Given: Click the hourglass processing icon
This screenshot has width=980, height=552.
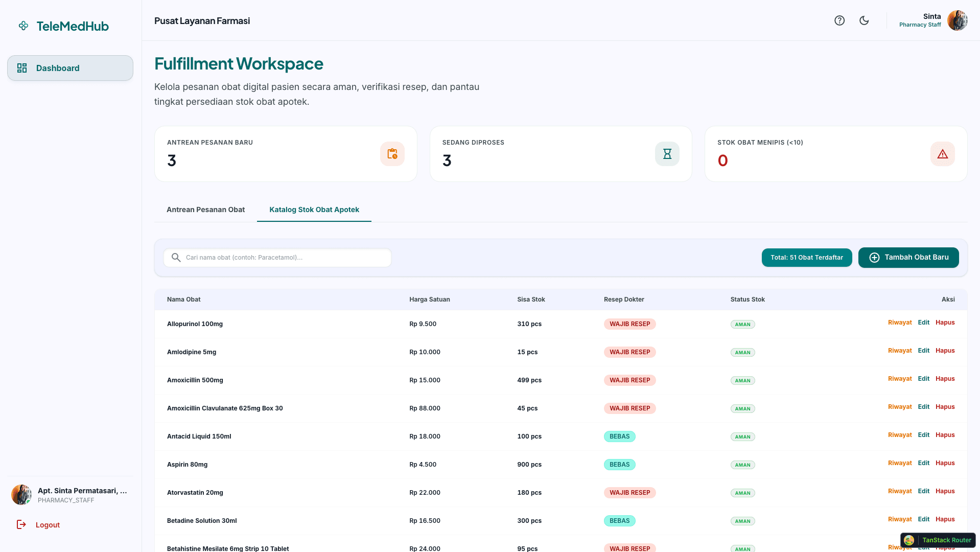Looking at the screenshot, I should tap(667, 154).
